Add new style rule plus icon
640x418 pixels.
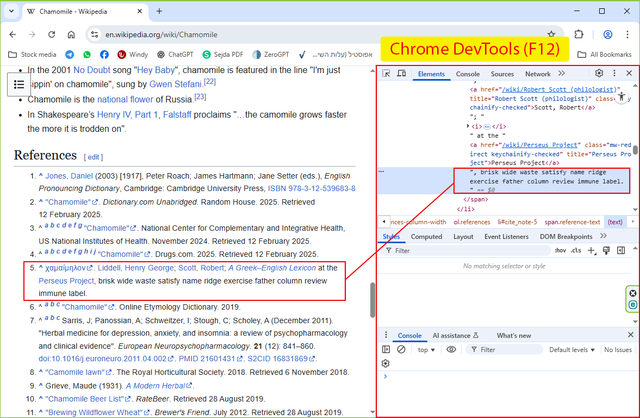tap(591, 251)
